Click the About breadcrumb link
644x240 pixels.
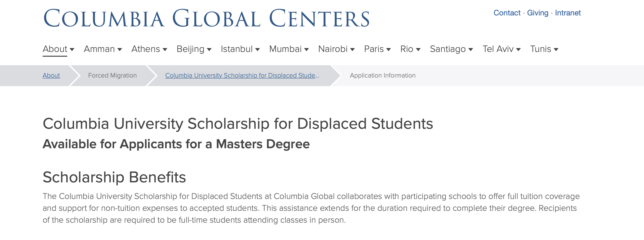coord(51,75)
